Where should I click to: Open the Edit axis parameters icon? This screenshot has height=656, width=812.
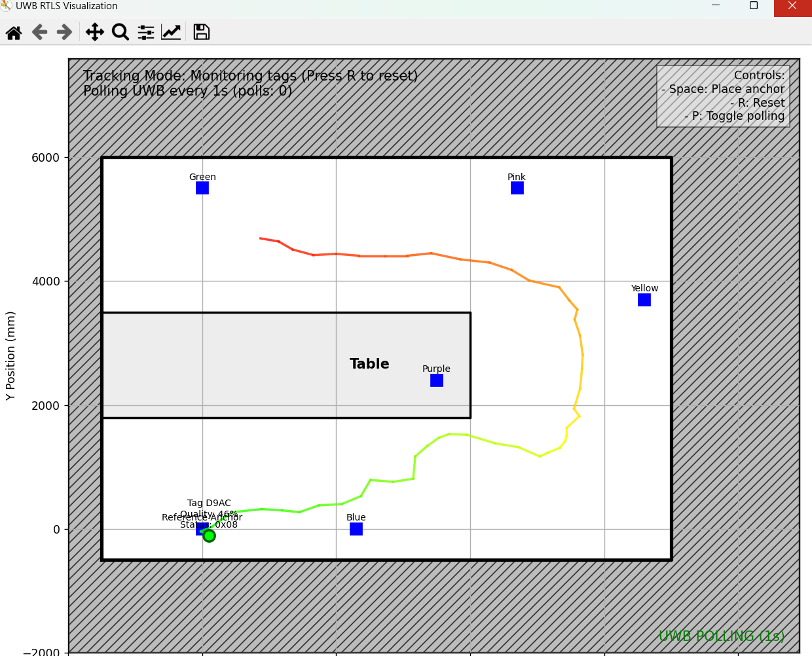coord(171,32)
